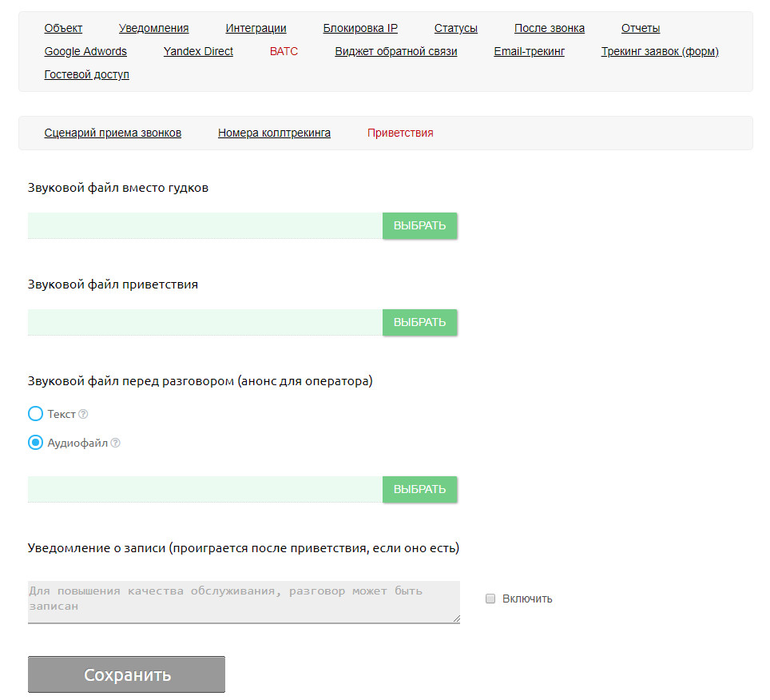
Task: Switch to Номера коллтрекинга subtab
Action: 274,133
